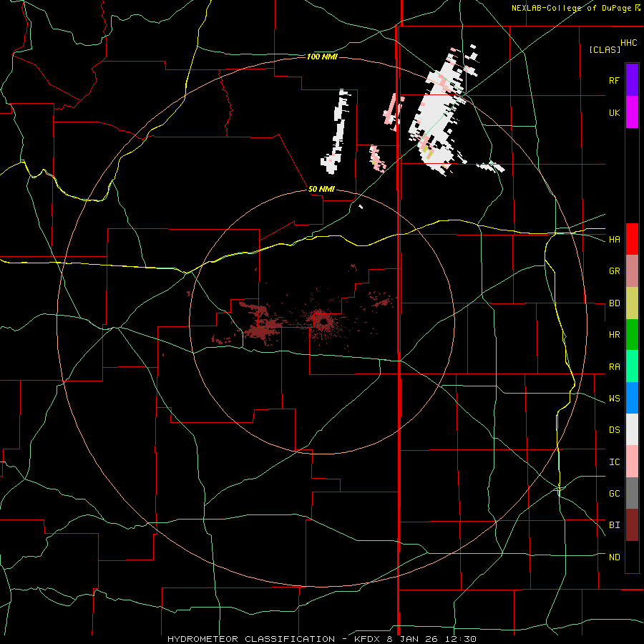Select the BD big drops legend swatch
Image resolution: width=644 pixels, height=644 pixels.
632,303
